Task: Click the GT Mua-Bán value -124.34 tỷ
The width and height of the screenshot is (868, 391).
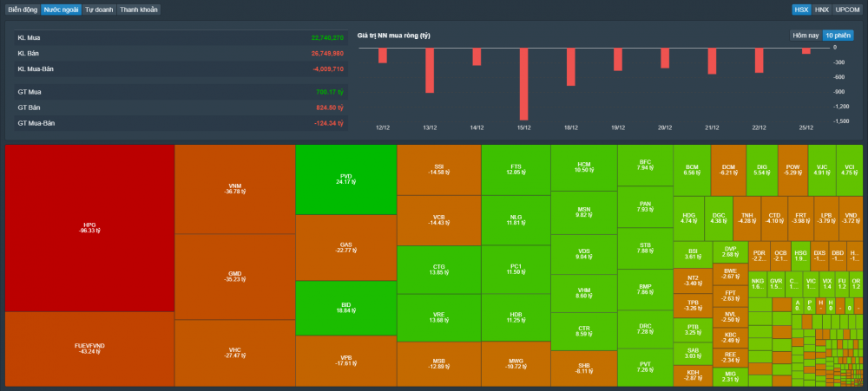Action: (x=329, y=123)
